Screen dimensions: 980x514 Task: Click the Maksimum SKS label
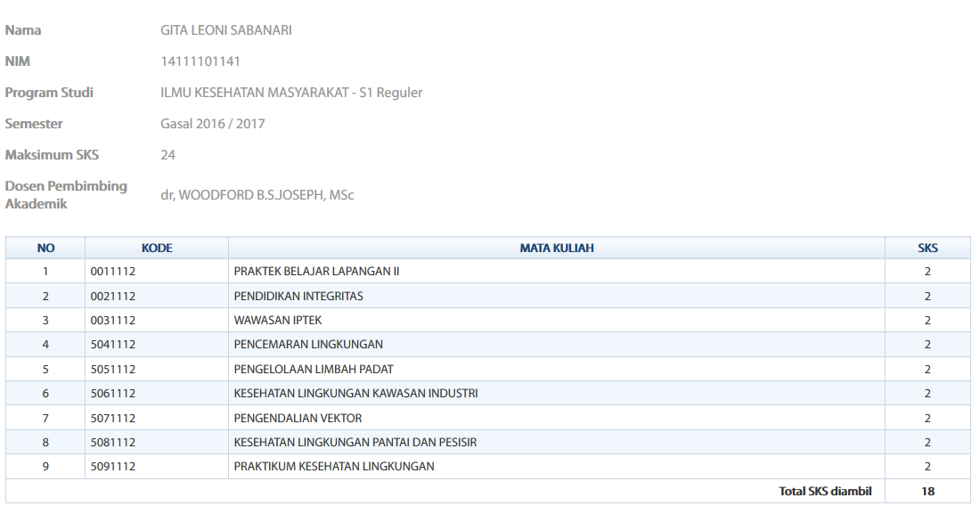(52, 155)
